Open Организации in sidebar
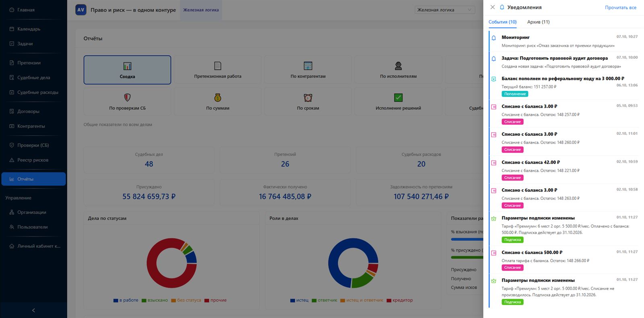644x318 pixels. 33,212
